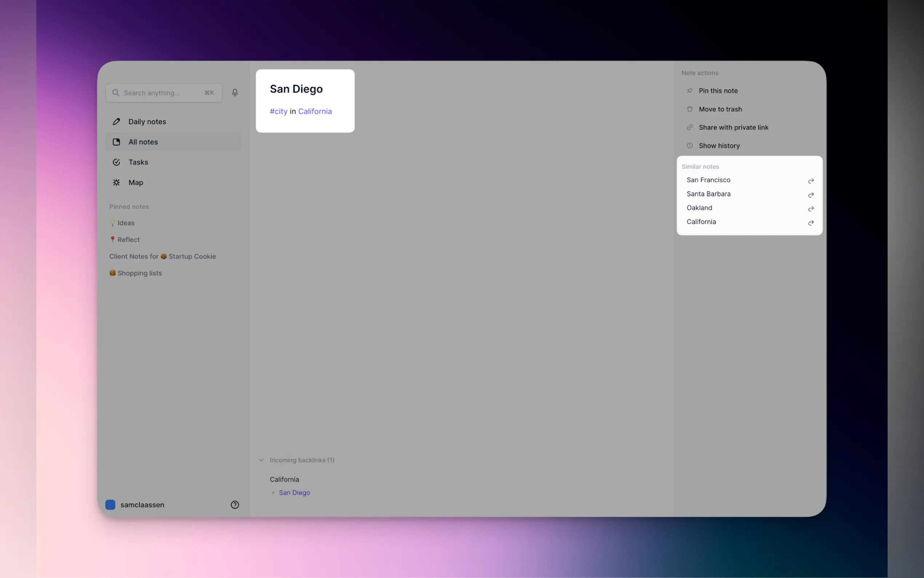This screenshot has height=578, width=924.
Task: Share with private link
Action: pyautogui.click(x=733, y=127)
